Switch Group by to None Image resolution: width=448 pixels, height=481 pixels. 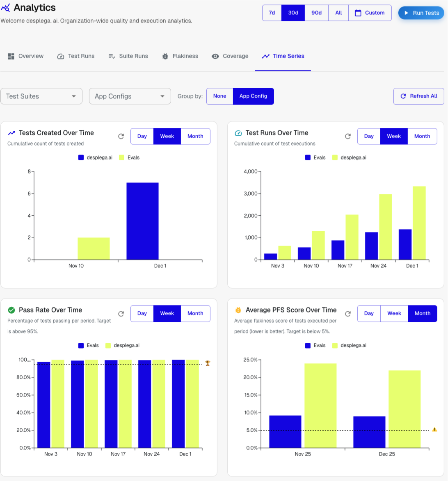pyautogui.click(x=219, y=96)
